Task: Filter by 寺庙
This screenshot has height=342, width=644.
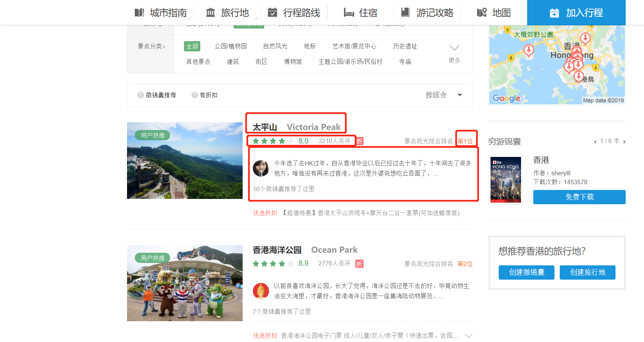Action: 405,62
